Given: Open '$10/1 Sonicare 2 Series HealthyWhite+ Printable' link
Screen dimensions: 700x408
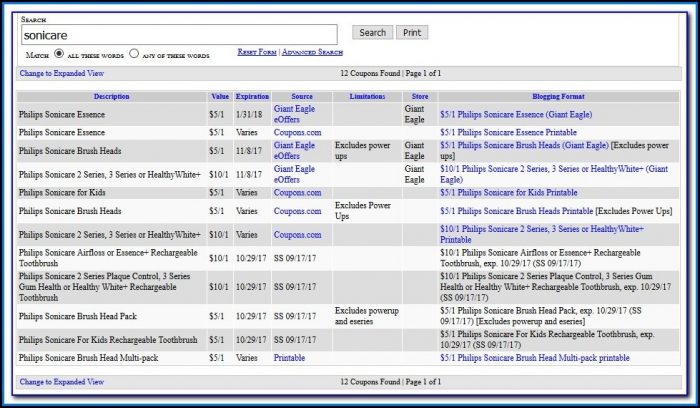Looking at the screenshot, I should [x=542, y=234].
